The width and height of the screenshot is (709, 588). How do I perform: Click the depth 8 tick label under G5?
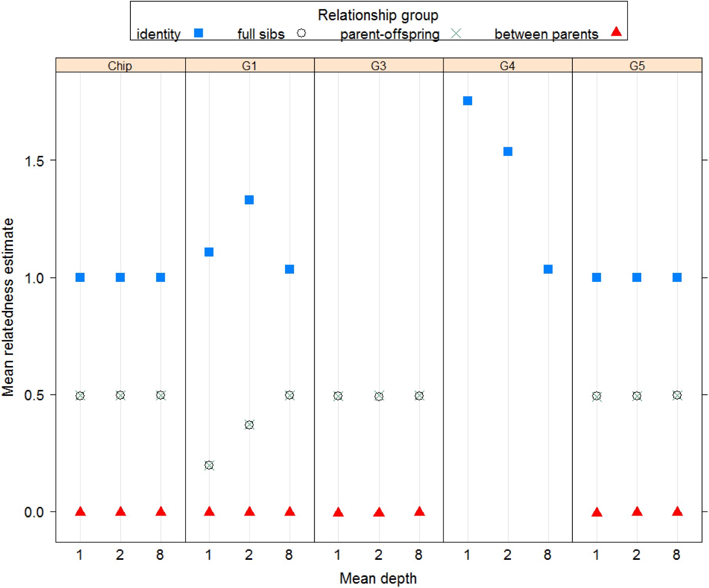point(677,555)
